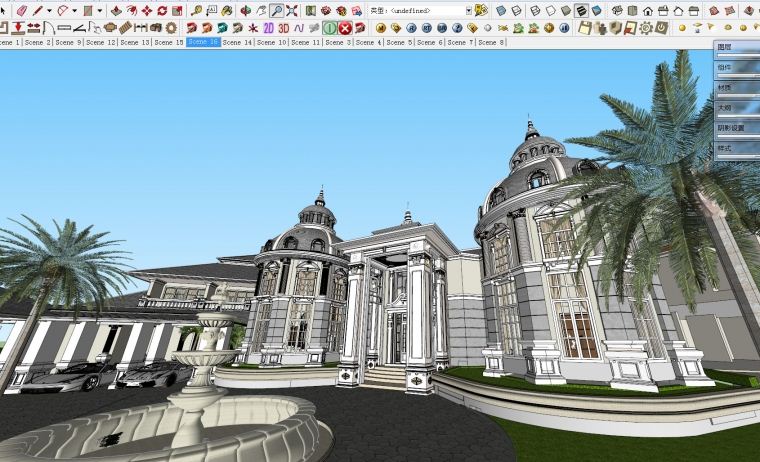Switch to the Scene 9 tab

pos(68,43)
